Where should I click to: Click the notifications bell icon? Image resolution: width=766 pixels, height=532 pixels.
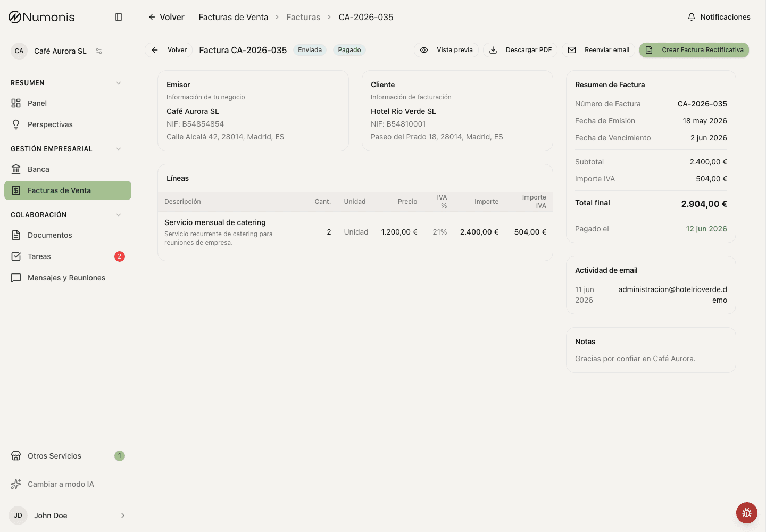click(692, 17)
